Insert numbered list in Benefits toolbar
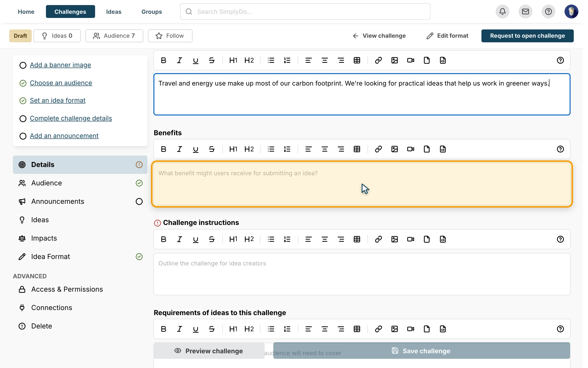The image size is (588, 368). (287, 149)
